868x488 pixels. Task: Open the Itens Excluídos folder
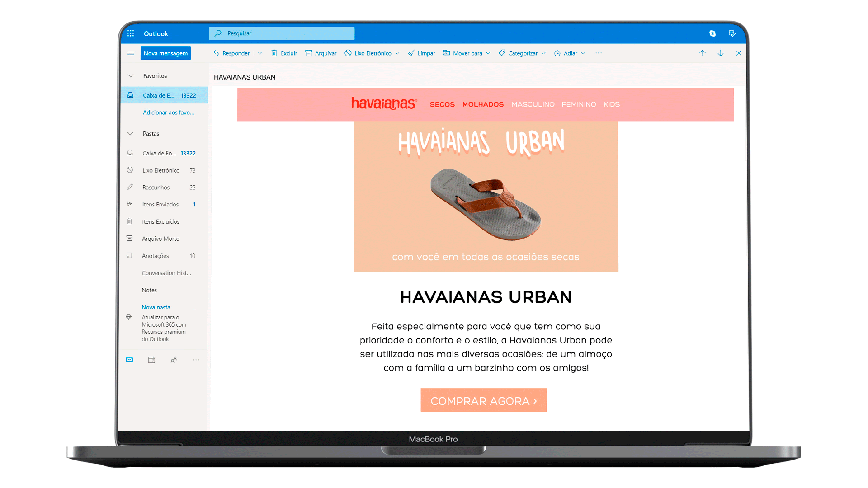click(164, 222)
